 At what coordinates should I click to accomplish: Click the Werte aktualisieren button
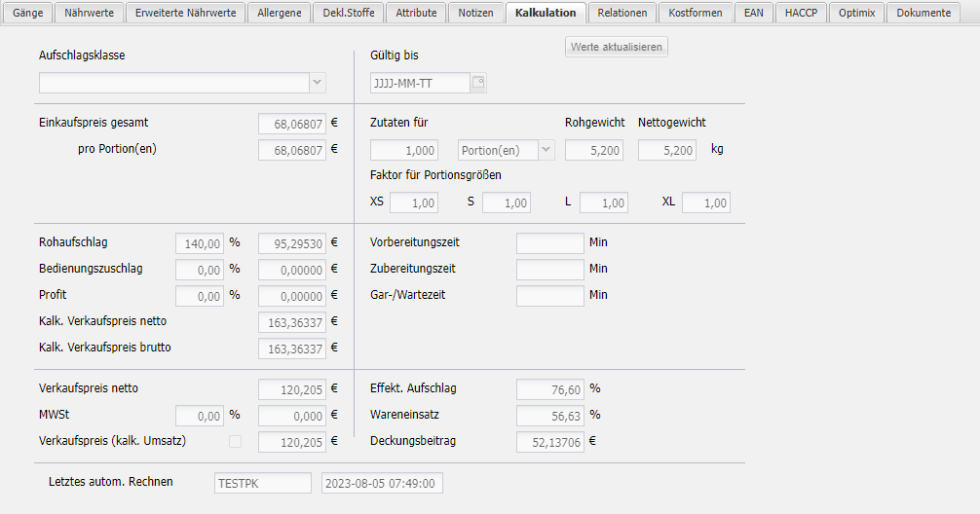pyautogui.click(x=616, y=47)
